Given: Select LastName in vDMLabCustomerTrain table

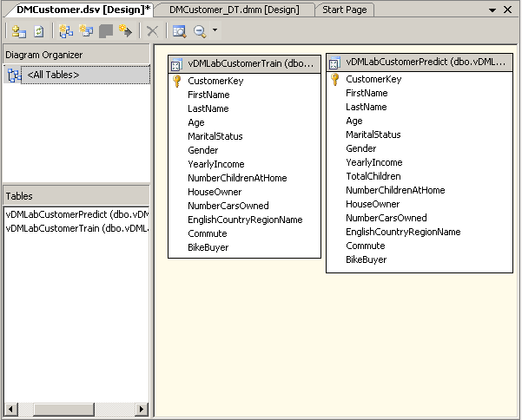Looking at the screenshot, I should click(208, 108).
